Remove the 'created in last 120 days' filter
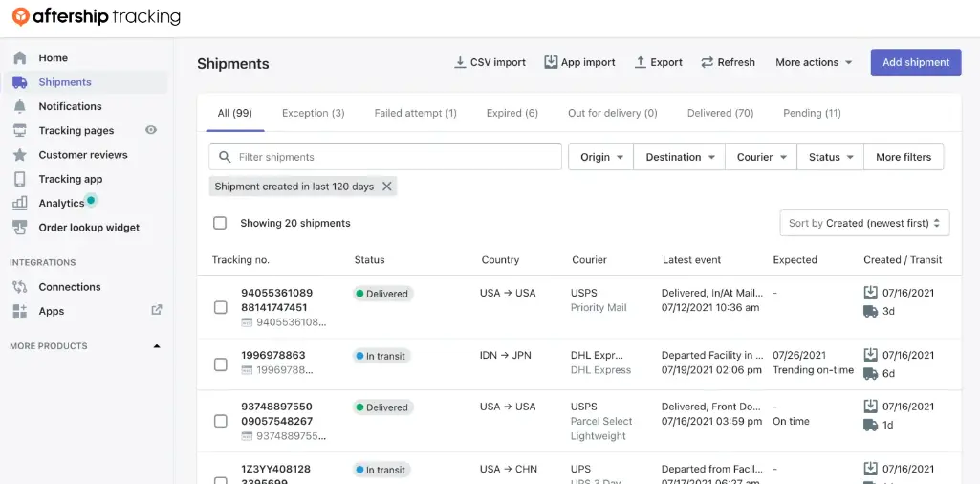Screen dimensions: 980x484 [387, 187]
